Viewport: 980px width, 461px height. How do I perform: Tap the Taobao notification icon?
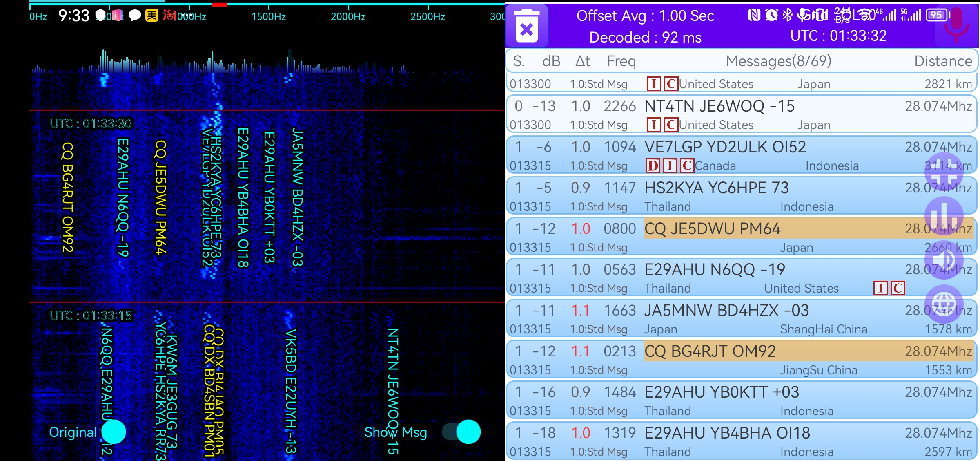[x=169, y=16]
